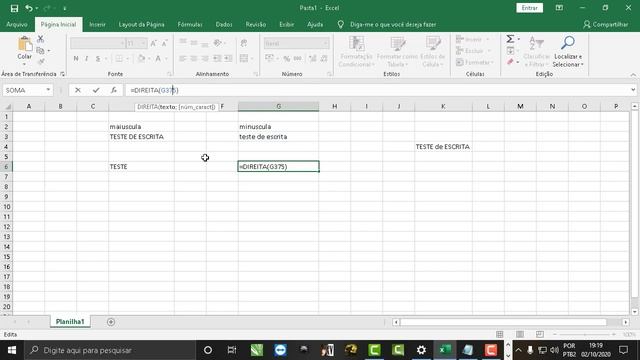
Task: Open Localizar e Selecionar tool
Action: coord(568,51)
